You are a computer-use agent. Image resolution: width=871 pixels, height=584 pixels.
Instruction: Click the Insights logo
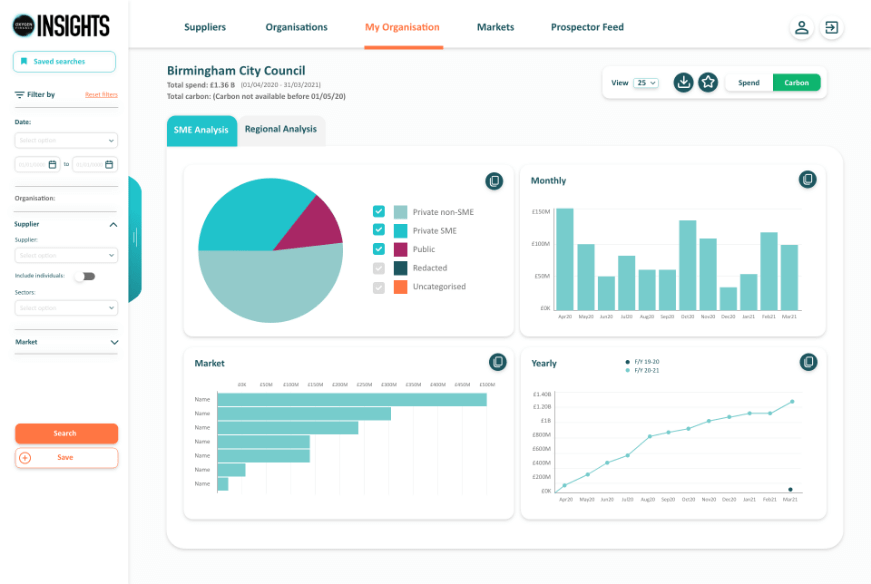coord(61,26)
